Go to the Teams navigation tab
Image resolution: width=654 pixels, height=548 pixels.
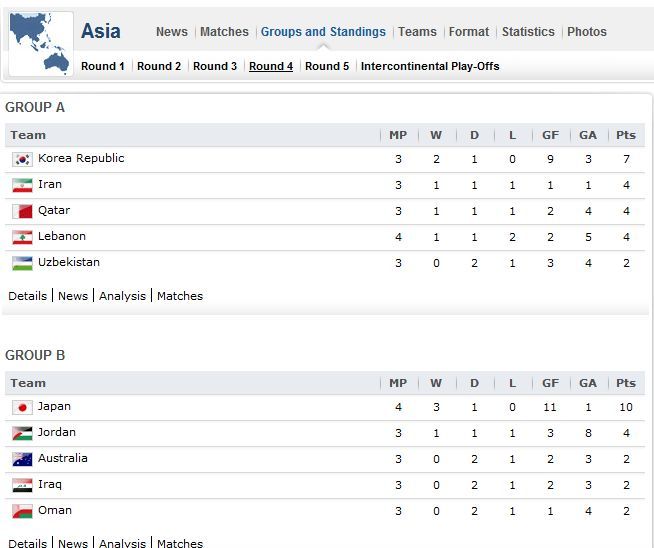point(417,32)
